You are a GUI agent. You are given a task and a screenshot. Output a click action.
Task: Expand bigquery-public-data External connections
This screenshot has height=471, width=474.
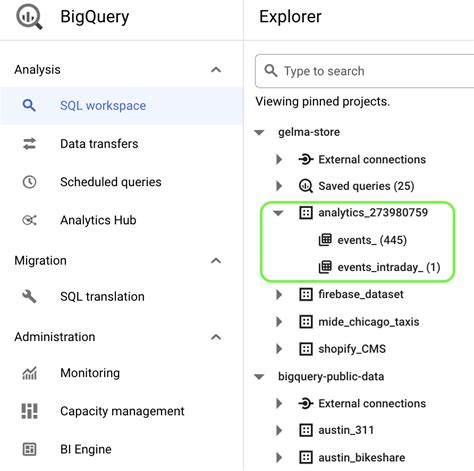(279, 403)
